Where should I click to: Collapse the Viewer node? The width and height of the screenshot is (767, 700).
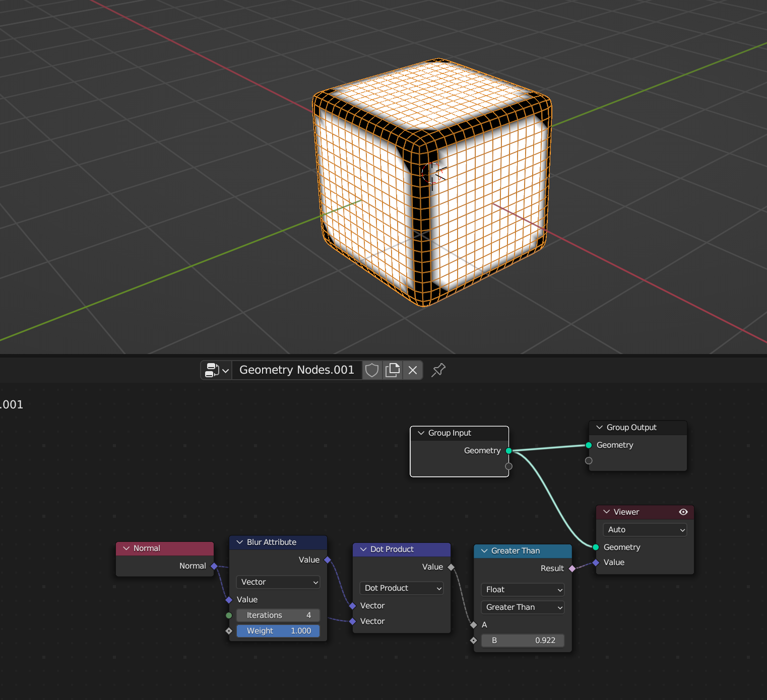pyautogui.click(x=607, y=512)
